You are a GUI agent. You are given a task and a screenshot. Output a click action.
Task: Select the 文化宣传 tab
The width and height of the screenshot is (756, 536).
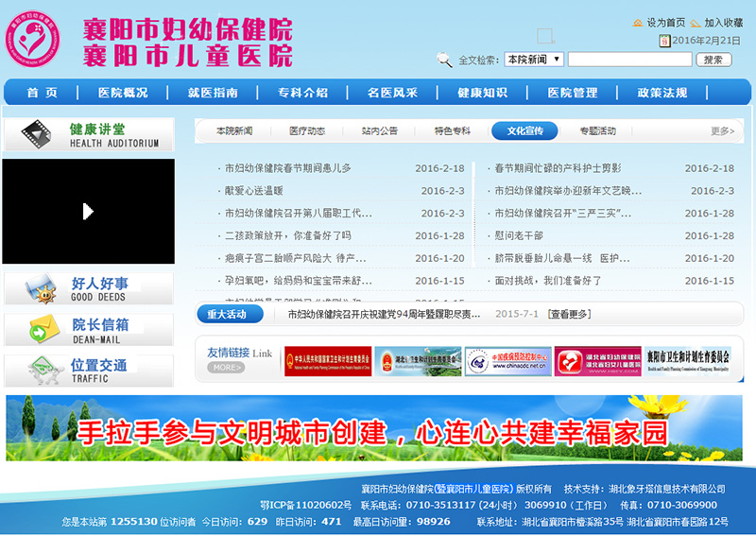tap(524, 130)
